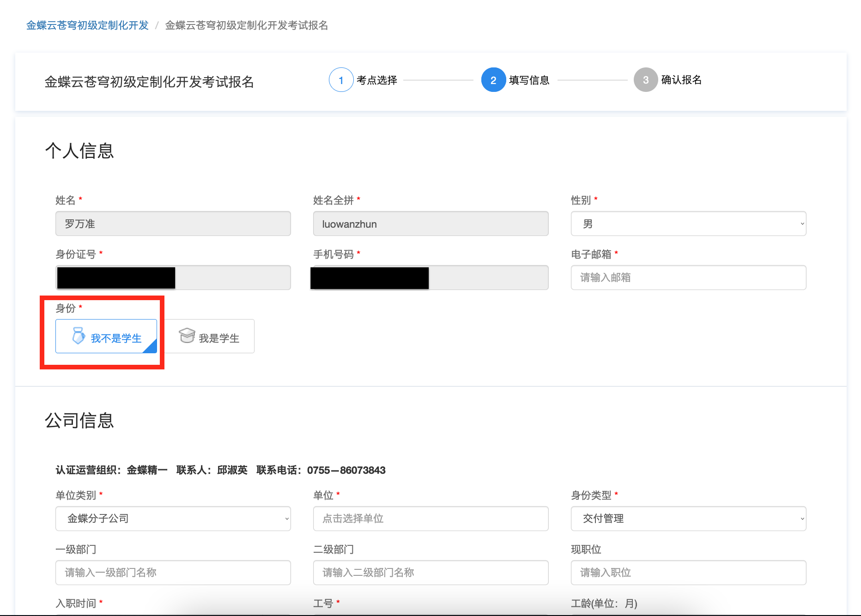This screenshot has width=861, height=616.
Task: Select the 我不是学生 identity option
Action: [x=106, y=336]
